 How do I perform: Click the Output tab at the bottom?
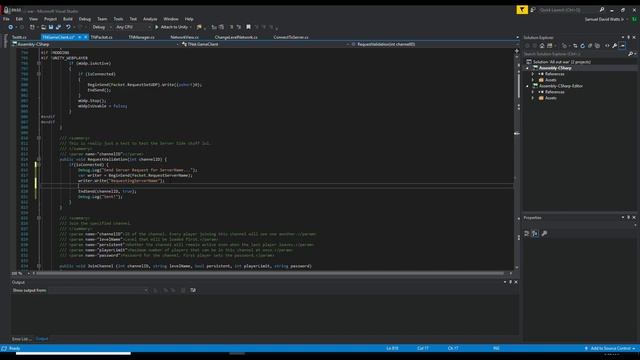point(42,339)
